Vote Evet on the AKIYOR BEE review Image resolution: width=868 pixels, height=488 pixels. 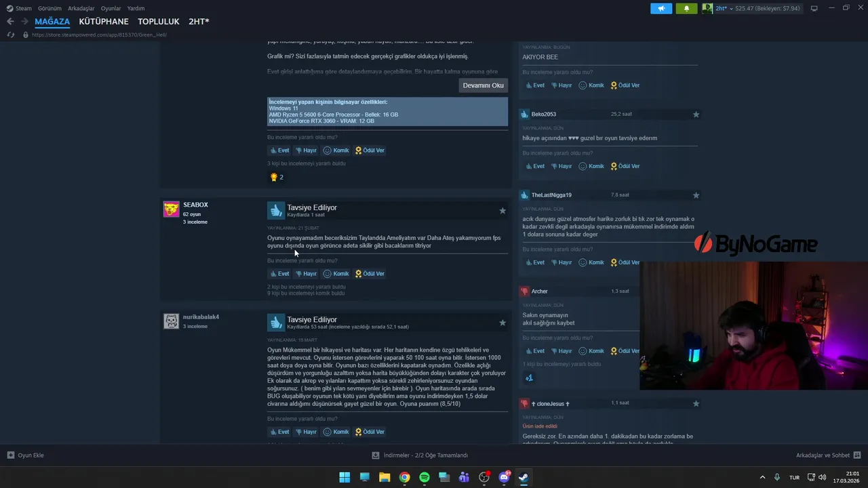pyautogui.click(x=535, y=85)
